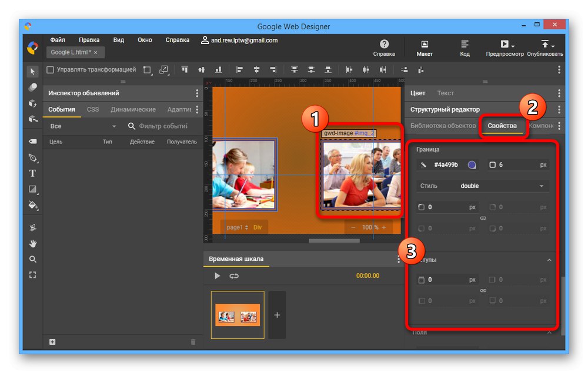Select the 3D object rotate tool
The height and width of the screenshot is (373, 588).
(33, 103)
